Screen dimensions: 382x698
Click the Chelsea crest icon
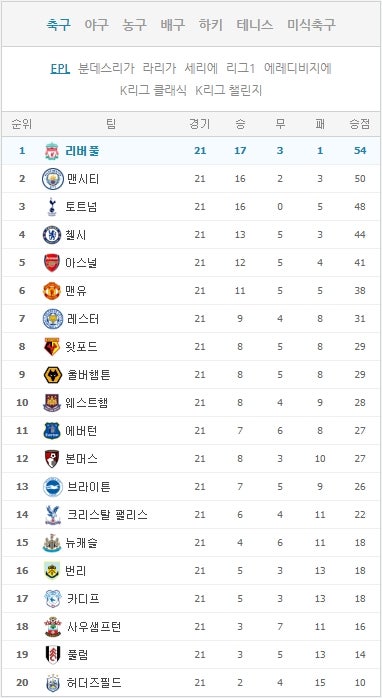[52, 235]
